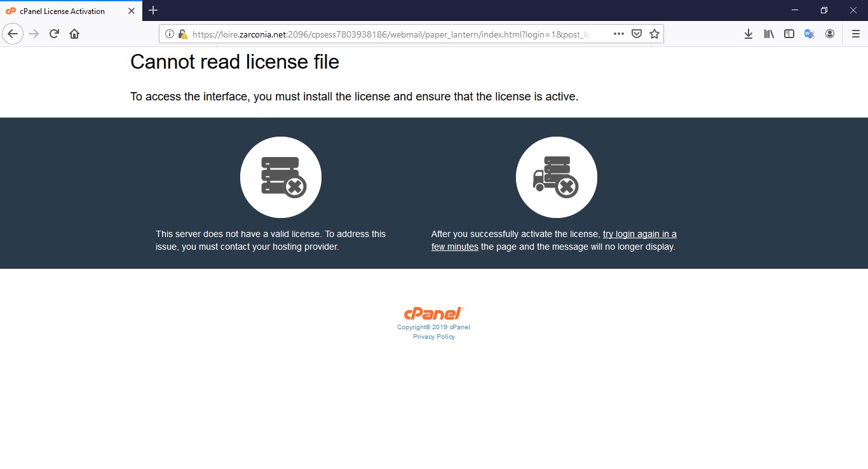Screen dimensions: 868x469
Task: Click the 'Cannot read license file' heading
Action: [235, 62]
